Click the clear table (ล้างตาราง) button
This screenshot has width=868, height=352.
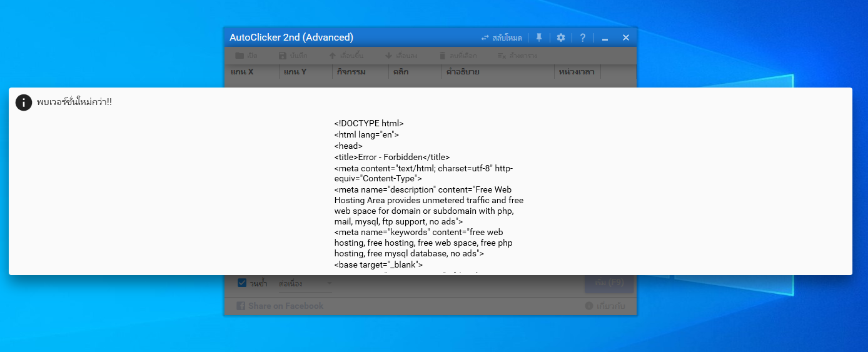[517, 56]
